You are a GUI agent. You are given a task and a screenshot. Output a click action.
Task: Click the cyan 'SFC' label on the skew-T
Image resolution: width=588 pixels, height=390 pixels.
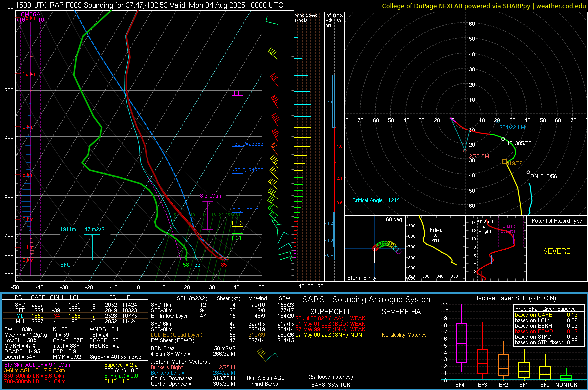point(65,265)
